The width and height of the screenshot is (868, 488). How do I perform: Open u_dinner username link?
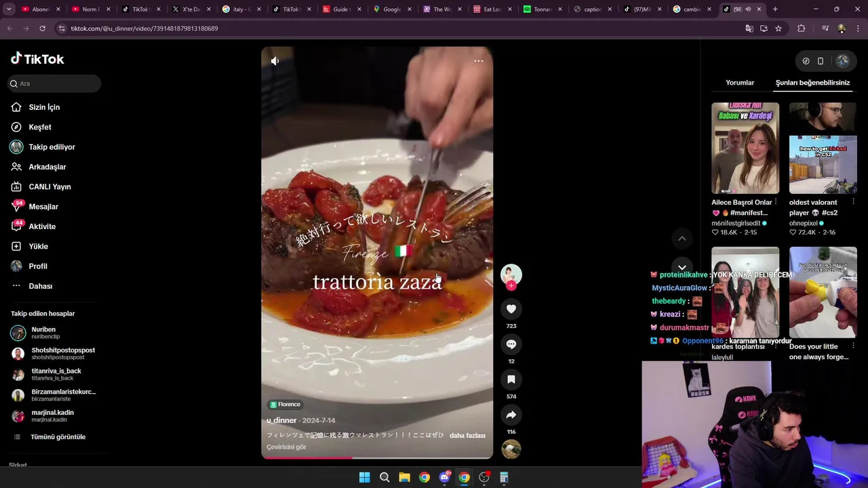coord(281,420)
